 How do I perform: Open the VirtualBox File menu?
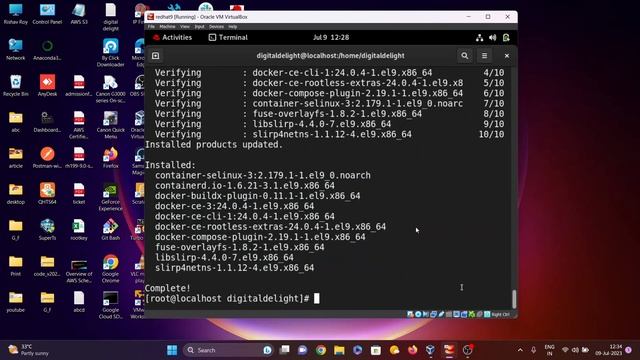click(x=151, y=27)
